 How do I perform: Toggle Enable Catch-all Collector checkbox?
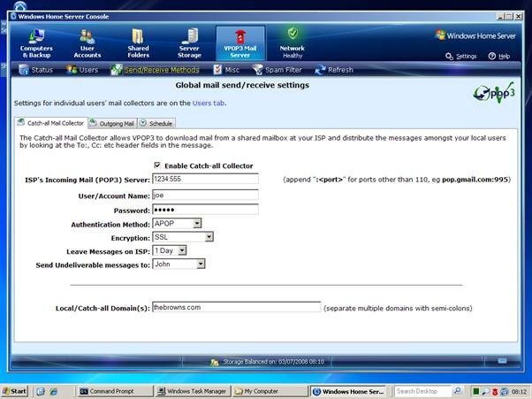pyautogui.click(x=157, y=165)
